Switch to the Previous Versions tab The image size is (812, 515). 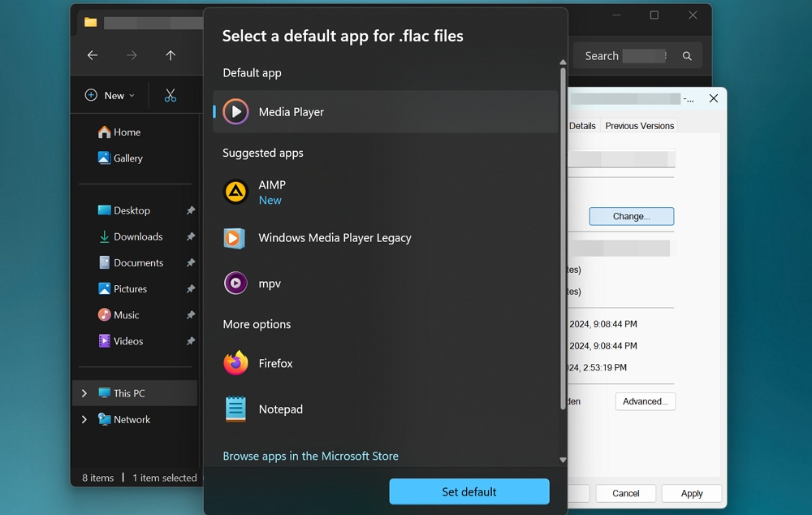pos(640,126)
